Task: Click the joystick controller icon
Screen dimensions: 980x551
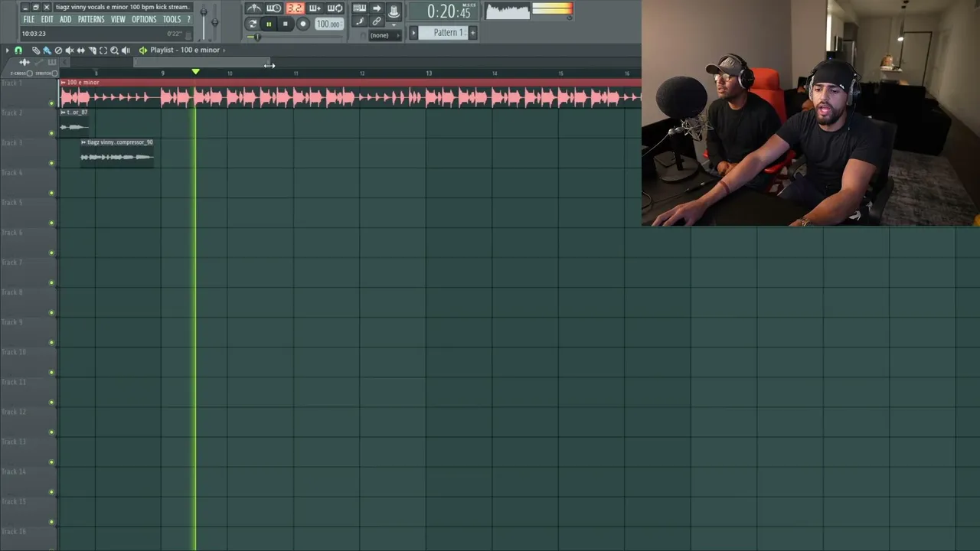Action: point(394,11)
